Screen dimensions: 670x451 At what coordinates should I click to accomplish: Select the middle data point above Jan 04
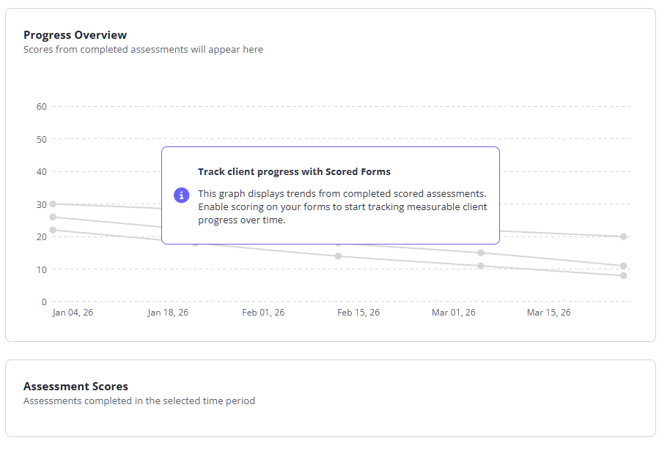tap(52, 217)
